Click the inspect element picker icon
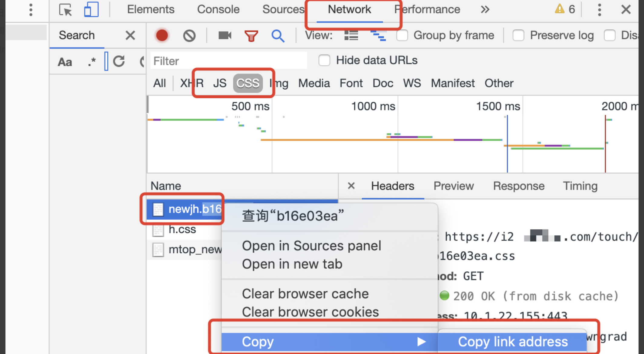The width and height of the screenshot is (644, 354). point(65,10)
